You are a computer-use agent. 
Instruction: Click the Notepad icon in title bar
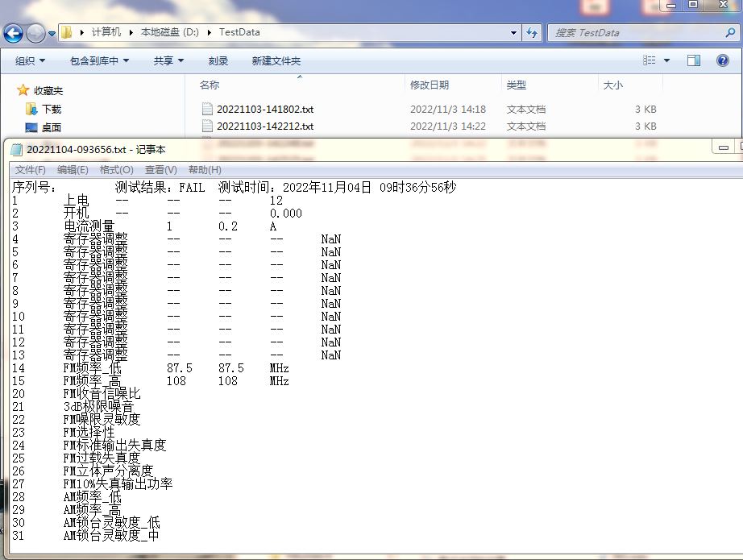17,150
